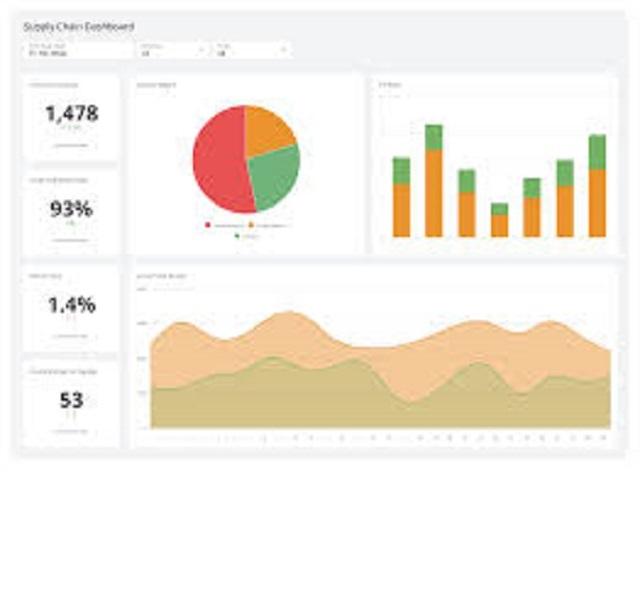Expand the filter dropdown beside the date field
640x602 pixels.
click(172, 50)
